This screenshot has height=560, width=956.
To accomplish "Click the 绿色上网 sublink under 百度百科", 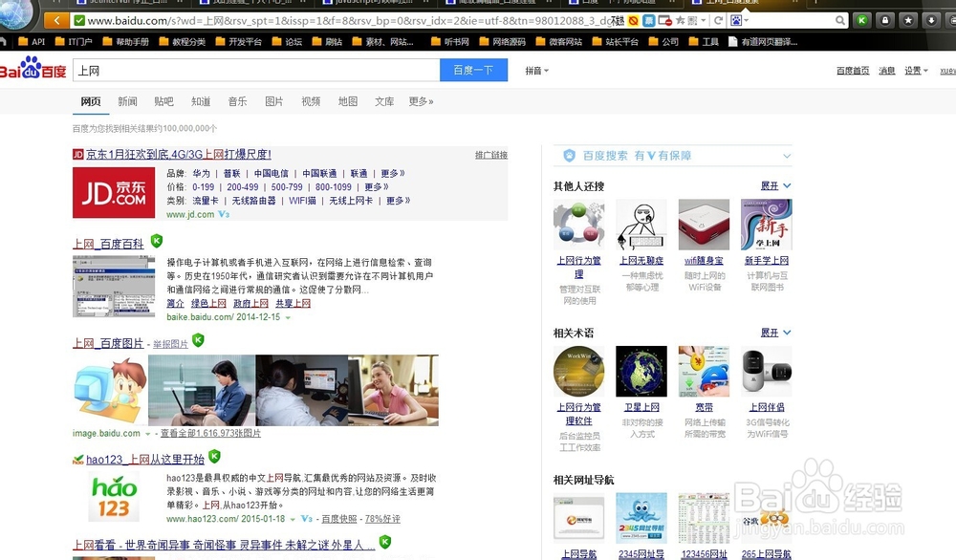I will [208, 303].
